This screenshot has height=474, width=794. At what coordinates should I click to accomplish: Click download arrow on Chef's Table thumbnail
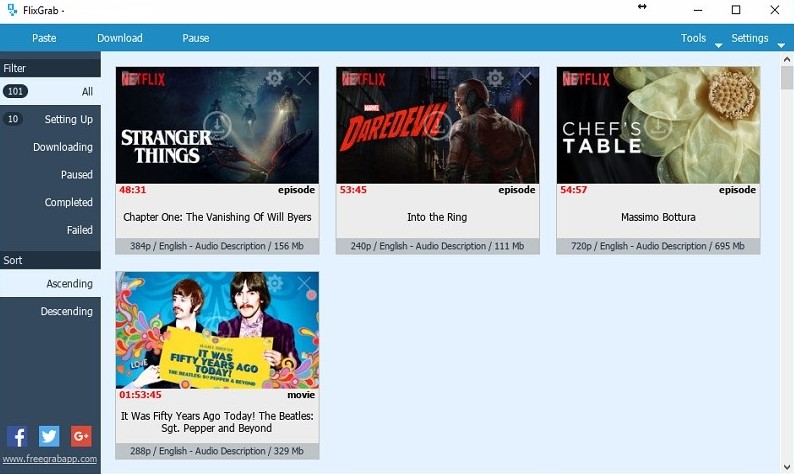click(x=658, y=125)
